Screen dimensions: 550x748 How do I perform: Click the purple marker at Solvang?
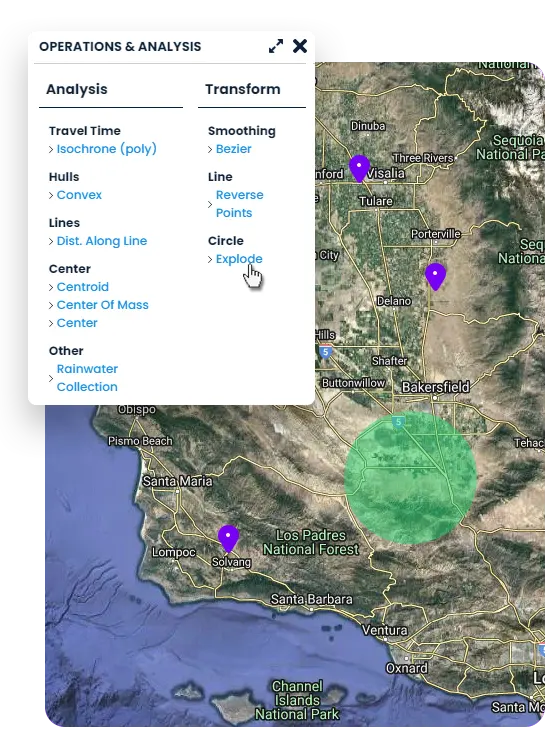click(228, 539)
